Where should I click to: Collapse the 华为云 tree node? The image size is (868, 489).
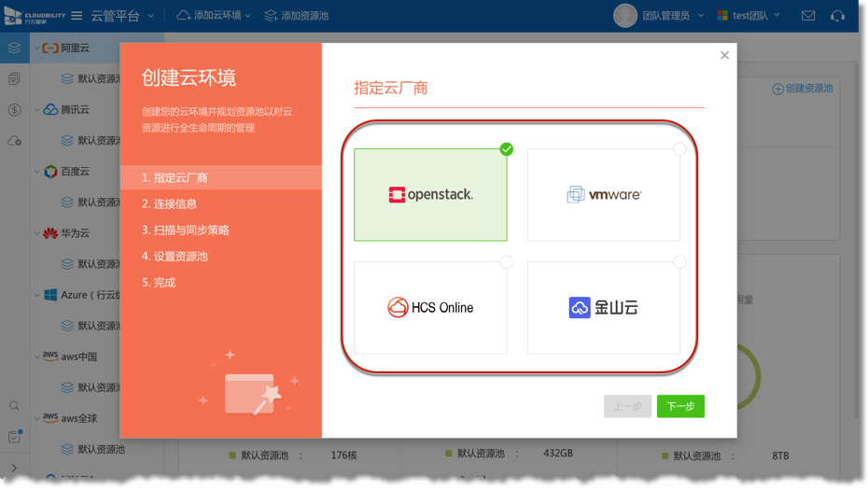[x=36, y=233]
